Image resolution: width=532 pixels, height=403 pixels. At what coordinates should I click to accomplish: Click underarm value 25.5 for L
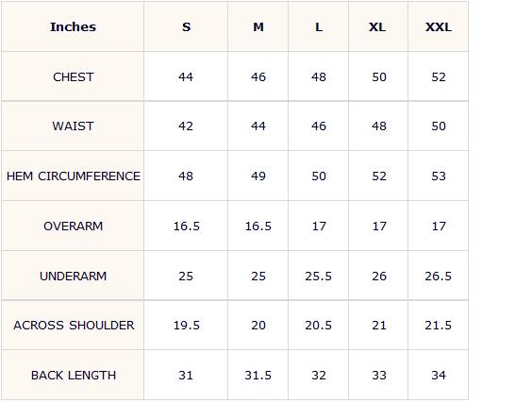point(318,276)
